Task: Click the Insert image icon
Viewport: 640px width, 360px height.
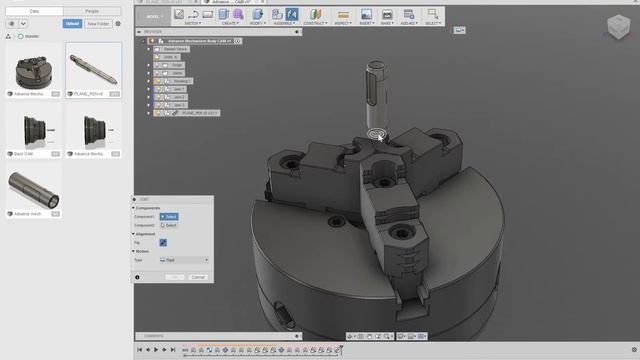Action: point(366,14)
